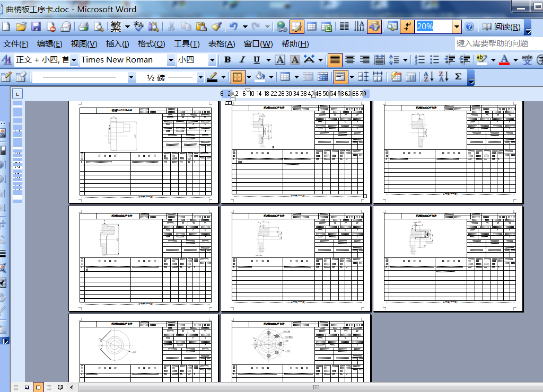Image resolution: width=543 pixels, height=392 pixels.
Task: Expand the outside border options arrow
Action: [249, 77]
